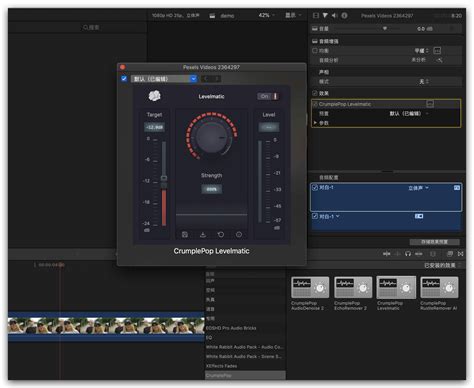Click the save effects preset button
The height and width of the screenshot is (388, 474).
coord(434,242)
